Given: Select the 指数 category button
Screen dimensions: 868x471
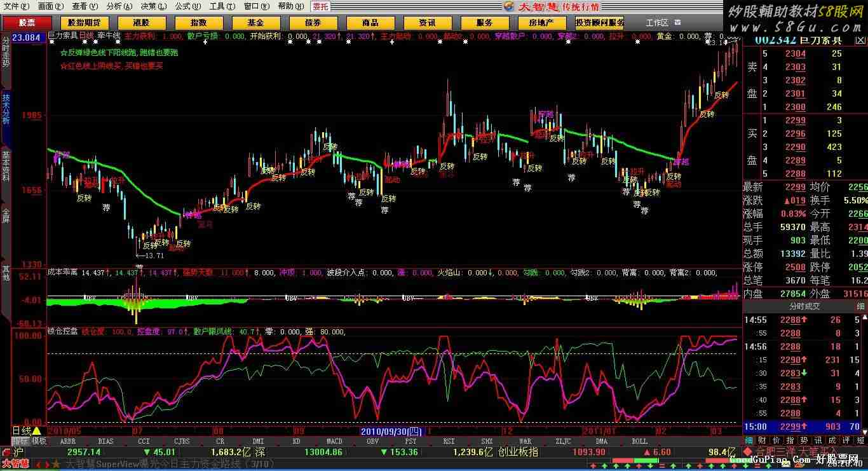Looking at the screenshot, I should tap(198, 22).
